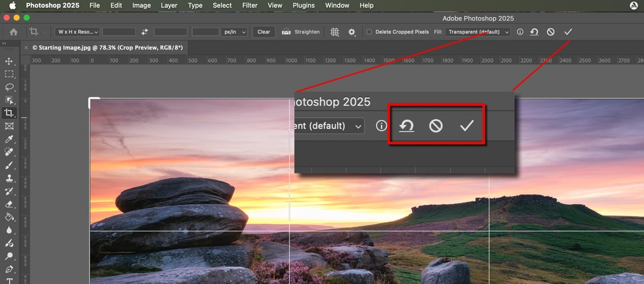Open the Select menu
This screenshot has height=284, width=644.
pyautogui.click(x=222, y=6)
